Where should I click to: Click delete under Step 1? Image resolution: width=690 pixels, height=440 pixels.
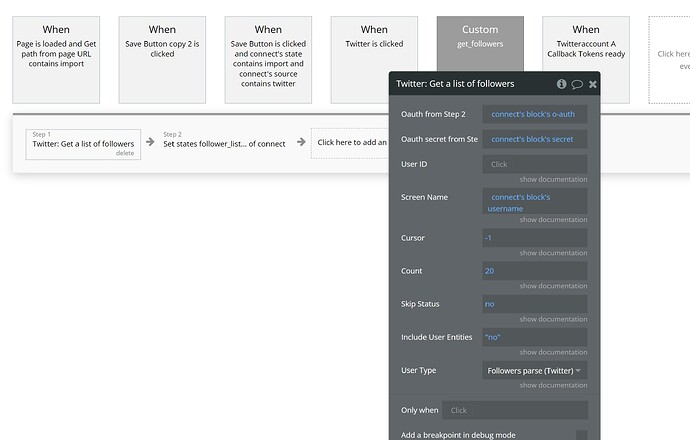(x=124, y=153)
